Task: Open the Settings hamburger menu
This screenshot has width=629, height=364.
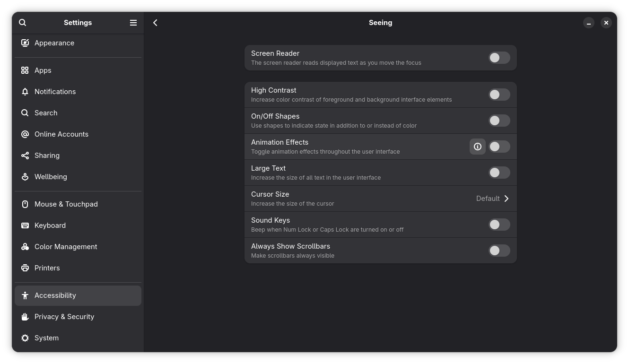Action: coord(133,23)
